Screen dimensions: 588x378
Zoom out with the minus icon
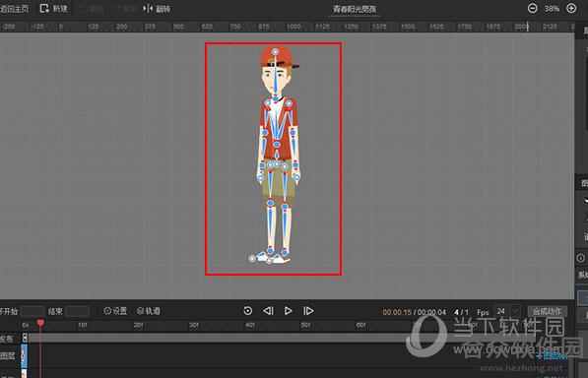(533, 8)
